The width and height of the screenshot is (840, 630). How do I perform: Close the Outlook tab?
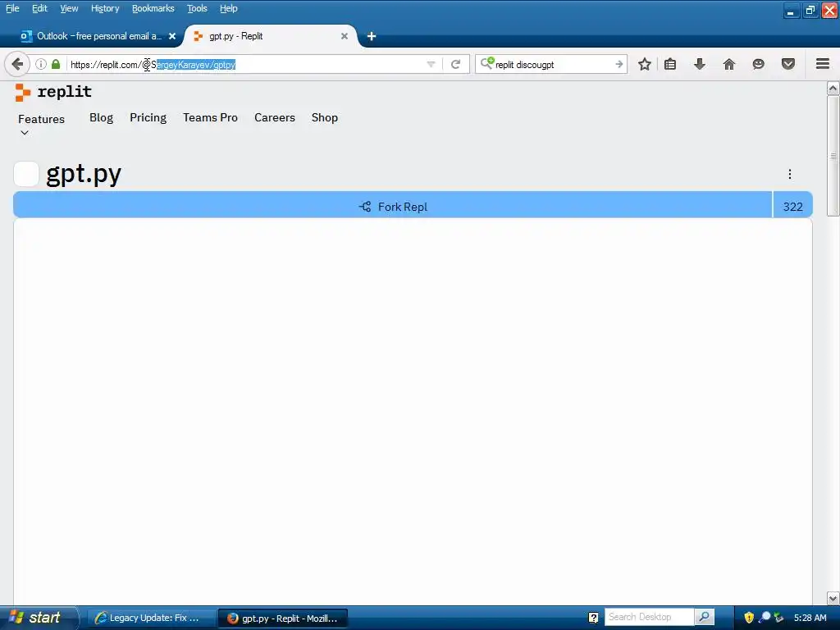(172, 36)
